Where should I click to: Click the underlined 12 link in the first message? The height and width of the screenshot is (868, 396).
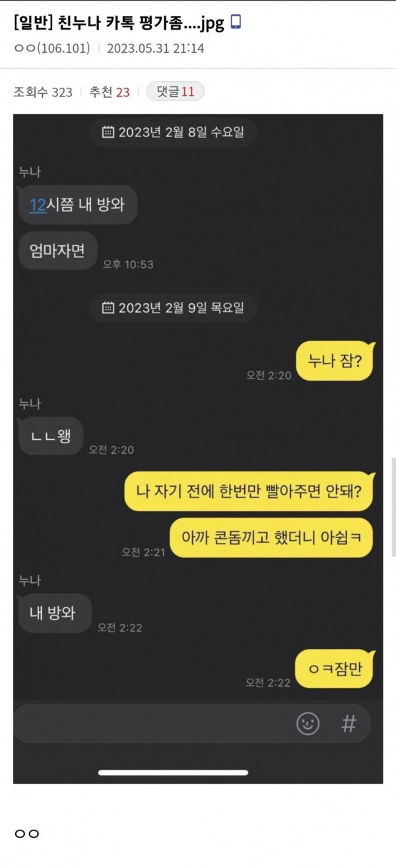37,205
